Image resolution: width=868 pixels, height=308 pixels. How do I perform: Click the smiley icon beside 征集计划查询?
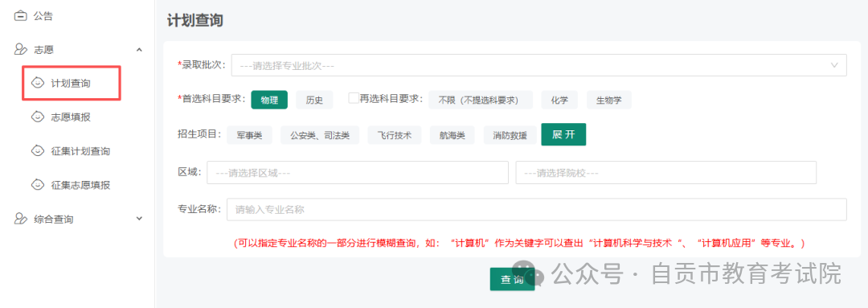pos(37,150)
